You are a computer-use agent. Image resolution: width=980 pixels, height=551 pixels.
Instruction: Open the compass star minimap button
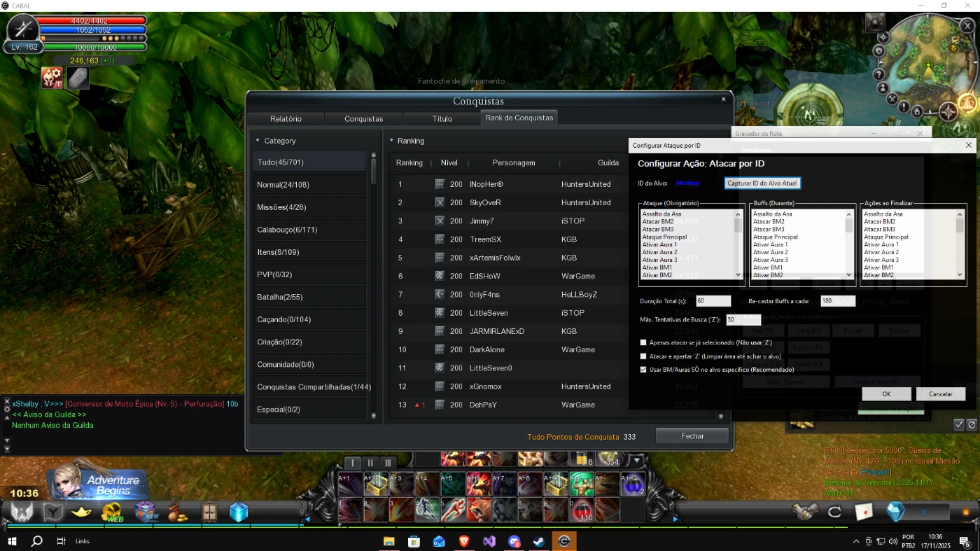[x=948, y=111]
